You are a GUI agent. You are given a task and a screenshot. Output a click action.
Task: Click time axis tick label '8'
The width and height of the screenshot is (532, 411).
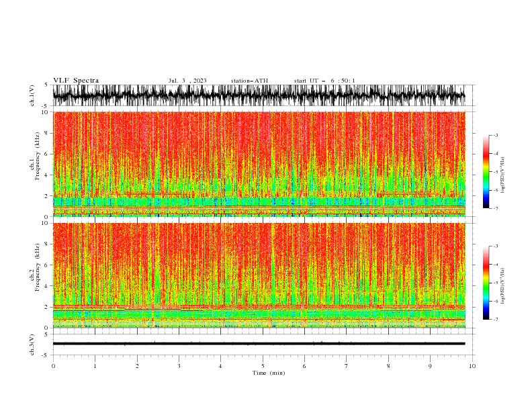click(x=388, y=366)
